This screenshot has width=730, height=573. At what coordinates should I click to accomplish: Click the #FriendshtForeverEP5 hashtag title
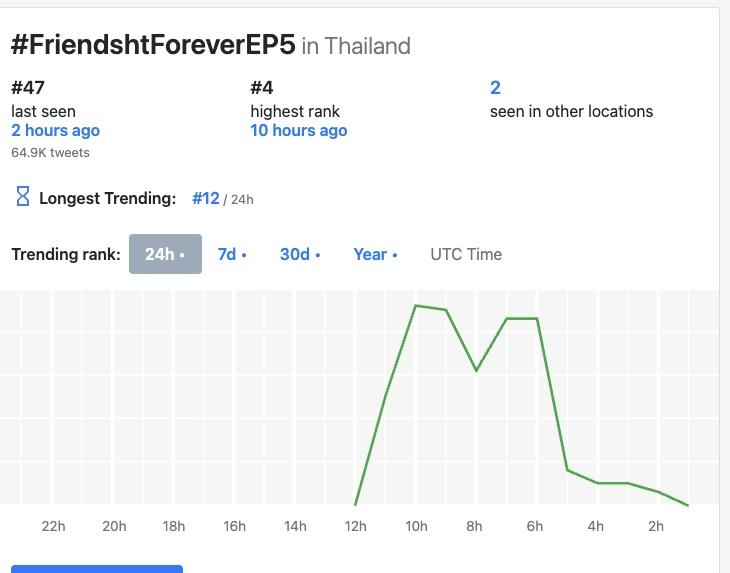pos(153,45)
